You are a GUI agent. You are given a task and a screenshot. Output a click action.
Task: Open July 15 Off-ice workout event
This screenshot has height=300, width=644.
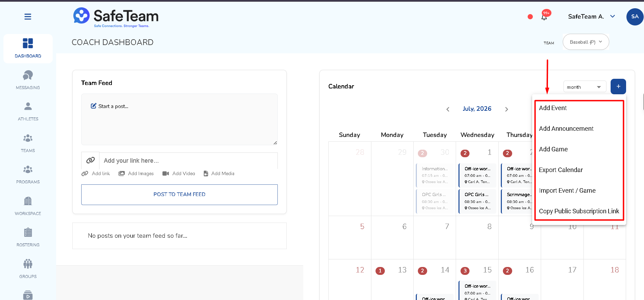477,291
